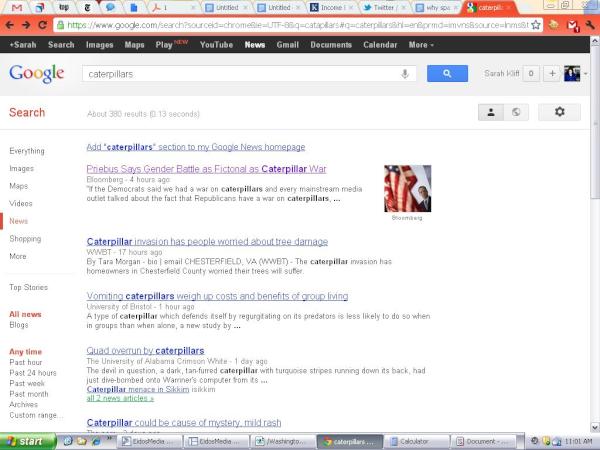The height and width of the screenshot is (450, 600).
Task: Select Top Stories filter
Action: (28, 287)
